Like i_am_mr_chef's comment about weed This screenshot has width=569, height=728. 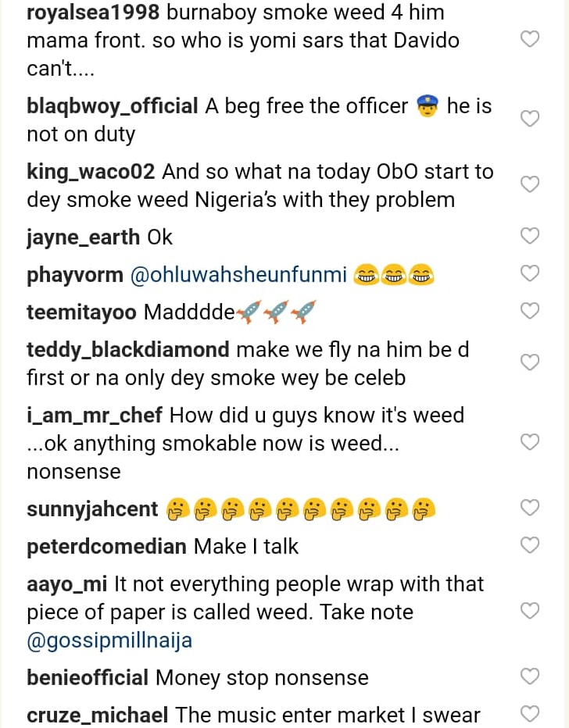[x=530, y=442]
